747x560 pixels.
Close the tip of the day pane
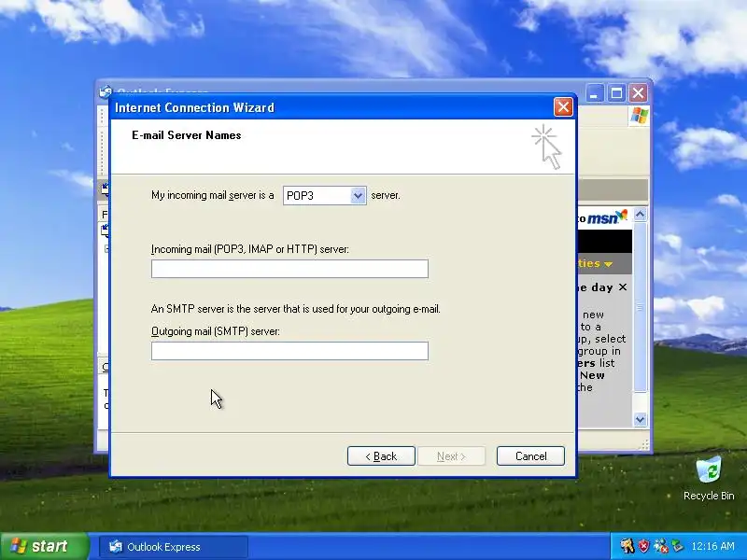623,287
